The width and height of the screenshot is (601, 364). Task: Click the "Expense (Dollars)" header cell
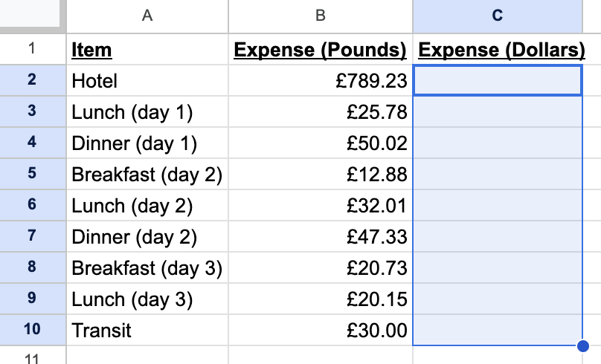(x=497, y=50)
